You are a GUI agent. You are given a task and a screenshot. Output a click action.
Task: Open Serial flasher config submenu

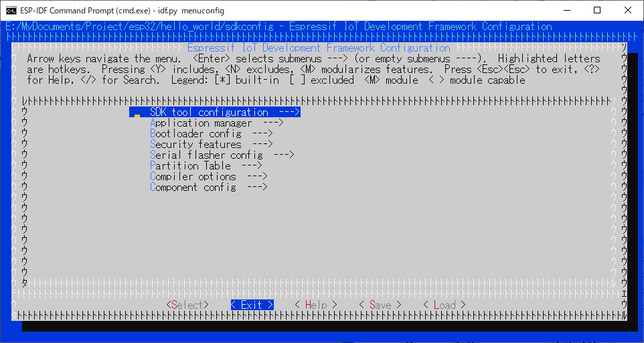coord(222,155)
